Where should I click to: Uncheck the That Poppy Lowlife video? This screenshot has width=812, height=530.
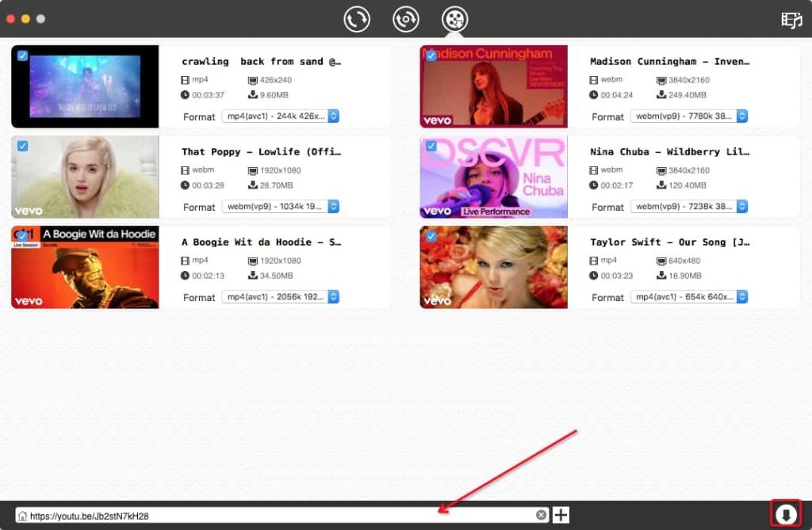click(22, 146)
